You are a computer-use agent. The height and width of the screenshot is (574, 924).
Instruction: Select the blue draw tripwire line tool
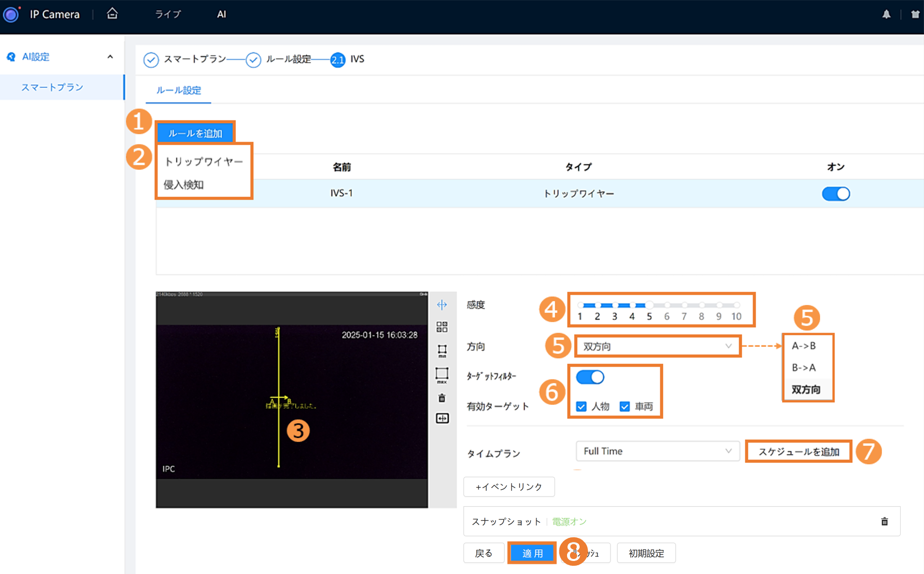coord(441,305)
